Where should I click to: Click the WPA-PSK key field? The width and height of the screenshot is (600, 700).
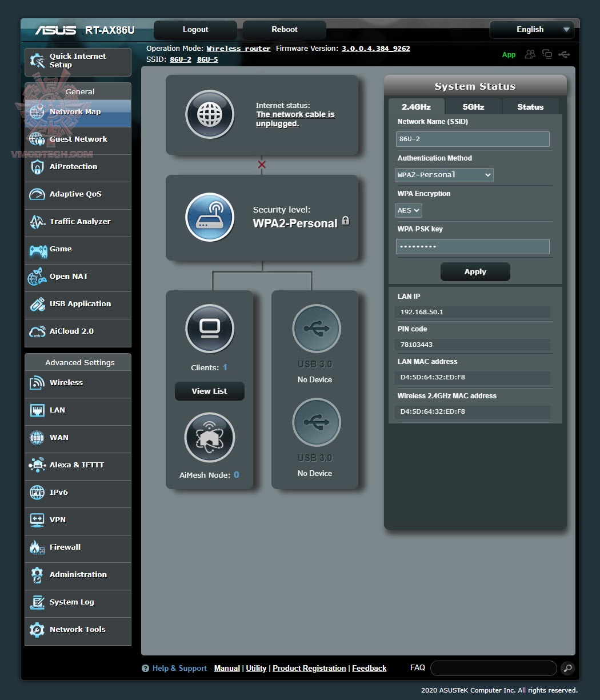[x=473, y=246]
